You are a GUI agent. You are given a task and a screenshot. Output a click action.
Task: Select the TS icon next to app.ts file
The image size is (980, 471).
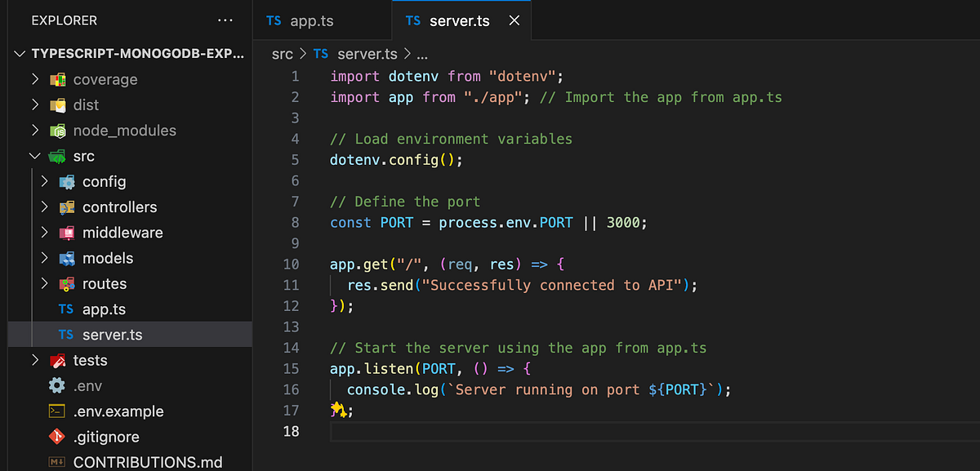(65, 309)
